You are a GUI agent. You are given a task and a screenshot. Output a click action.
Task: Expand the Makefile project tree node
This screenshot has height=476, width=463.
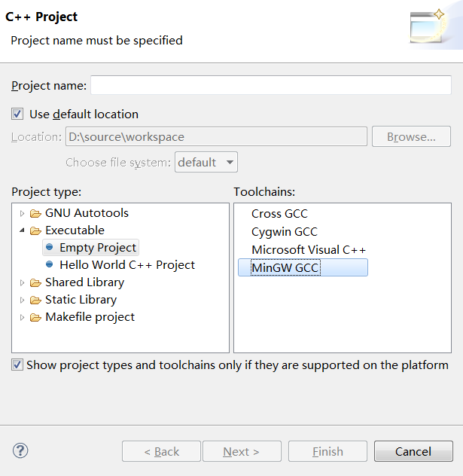coord(22,318)
